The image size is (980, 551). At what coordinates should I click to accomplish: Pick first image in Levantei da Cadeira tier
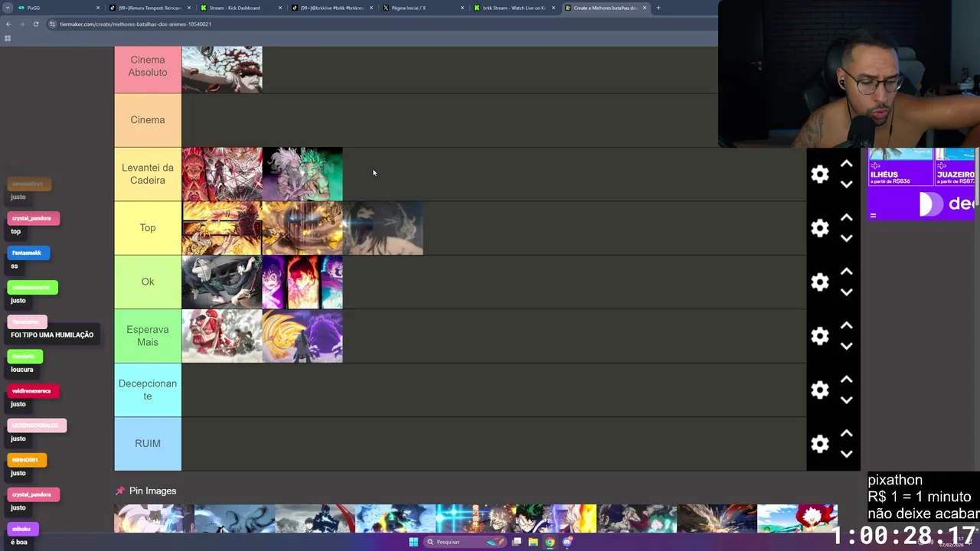click(222, 174)
